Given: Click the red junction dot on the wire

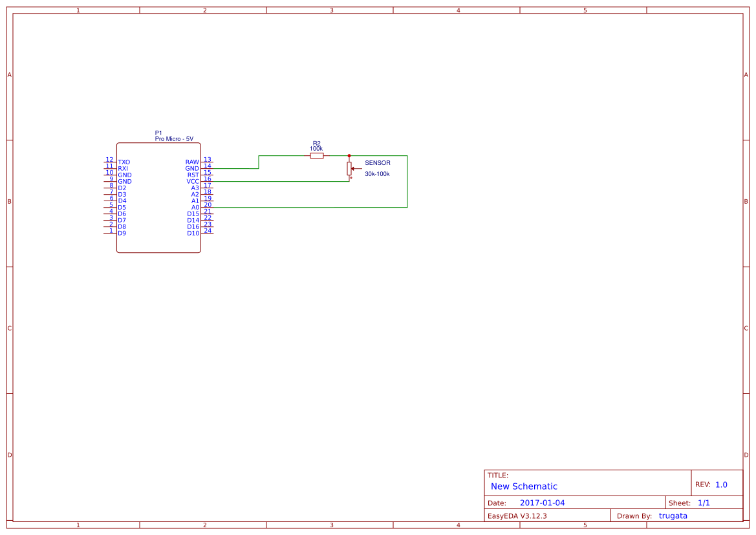Looking at the screenshot, I should click(x=349, y=156).
